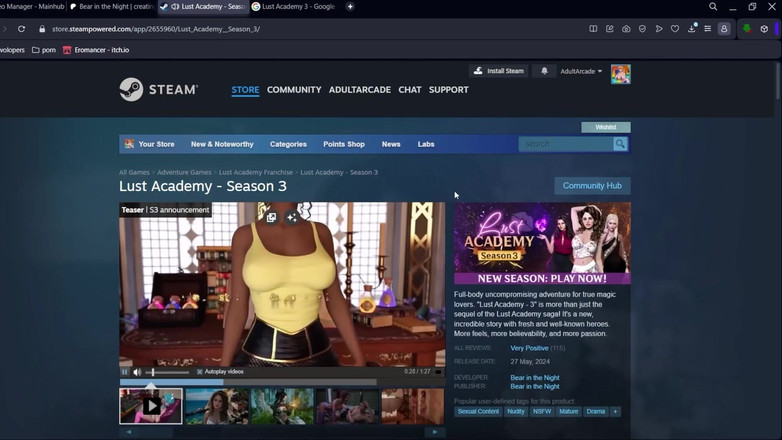Open New & Noteworthy menu
This screenshot has width=782, height=440.
(x=222, y=144)
